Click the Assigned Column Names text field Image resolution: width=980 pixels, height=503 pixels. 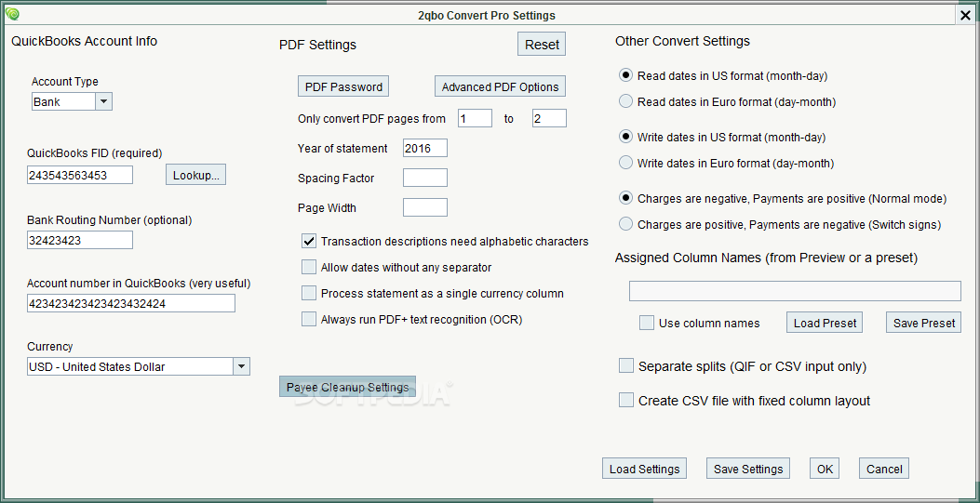[795, 291]
